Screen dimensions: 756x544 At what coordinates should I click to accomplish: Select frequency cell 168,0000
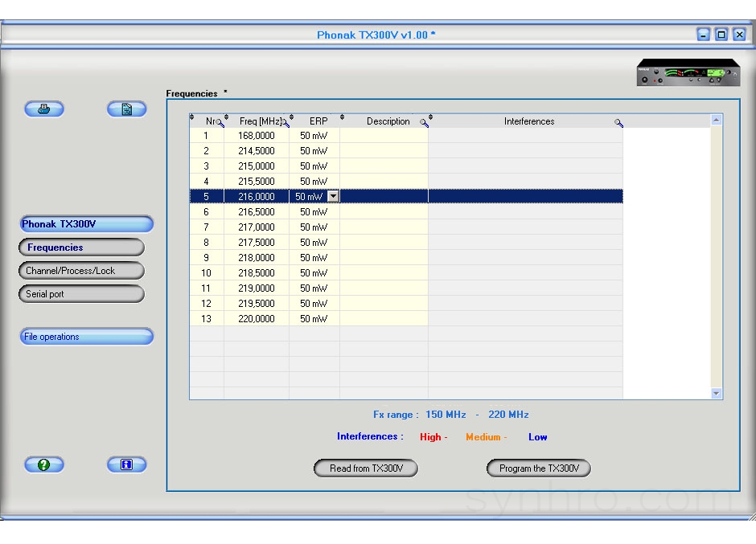point(257,136)
